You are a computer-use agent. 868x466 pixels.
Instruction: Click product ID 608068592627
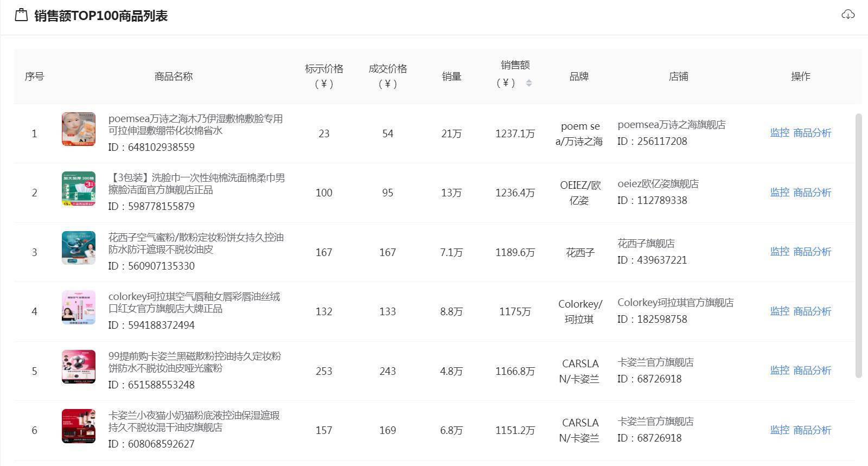tap(151, 444)
